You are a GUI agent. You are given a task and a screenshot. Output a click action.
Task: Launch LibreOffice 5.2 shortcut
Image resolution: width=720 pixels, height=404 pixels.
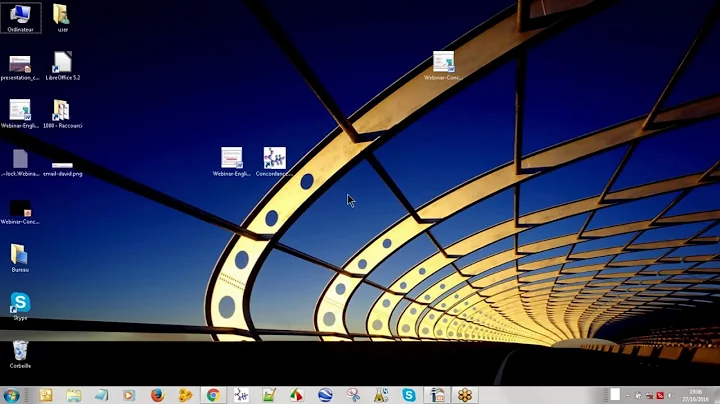pyautogui.click(x=62, y=66)
